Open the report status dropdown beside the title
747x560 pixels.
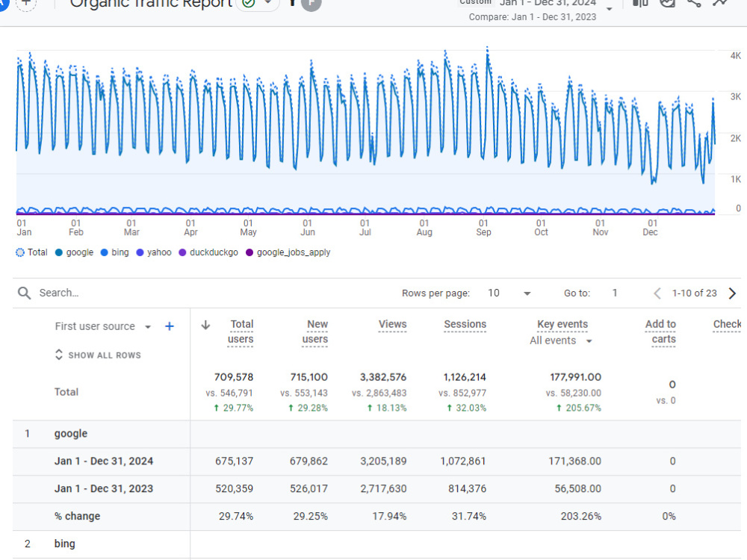(267, 3)
